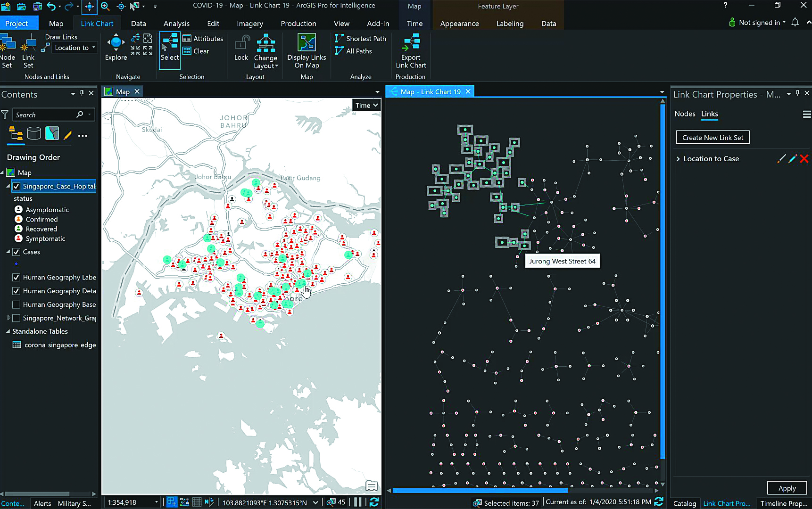
Task: Switch to the Nodes tab
Action: (x=685, y=114)
